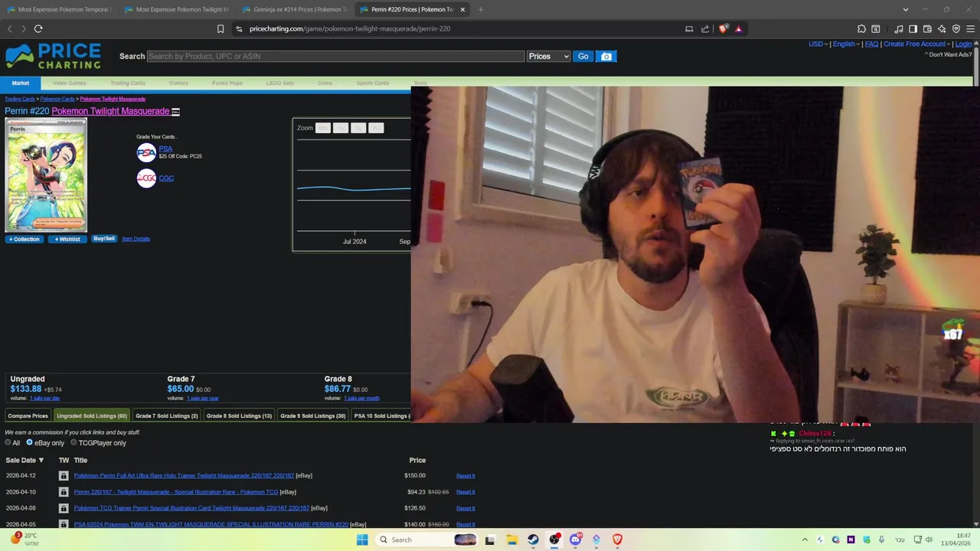Reload the page
The width and height of the screenshot is (980, 551).
point(38,29)
